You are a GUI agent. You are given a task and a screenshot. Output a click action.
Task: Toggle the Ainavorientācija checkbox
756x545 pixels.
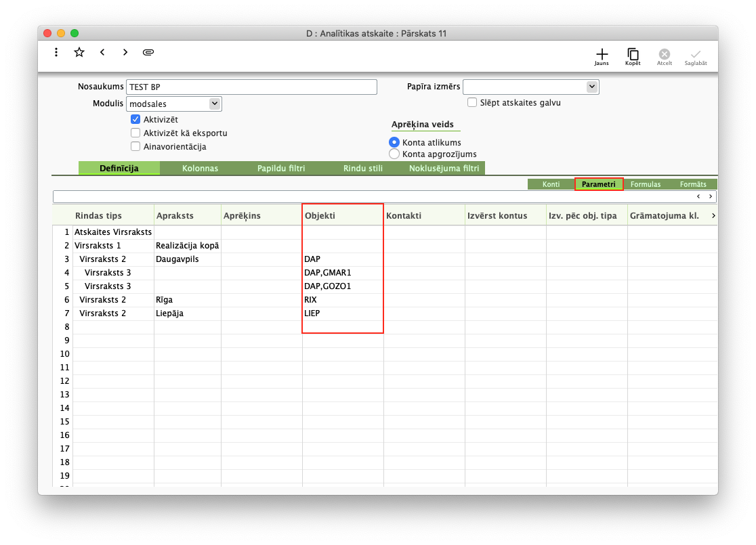(x=135, y=146)
